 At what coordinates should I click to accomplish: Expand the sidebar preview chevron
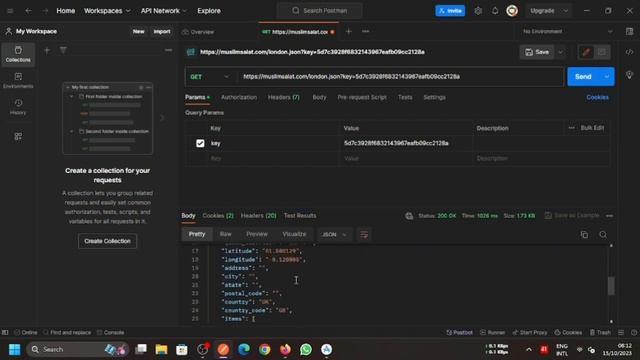tap(162, 118)
